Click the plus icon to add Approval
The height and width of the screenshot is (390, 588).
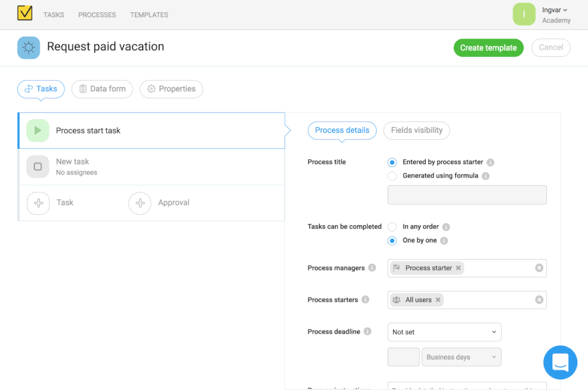(x=140, y=203)
